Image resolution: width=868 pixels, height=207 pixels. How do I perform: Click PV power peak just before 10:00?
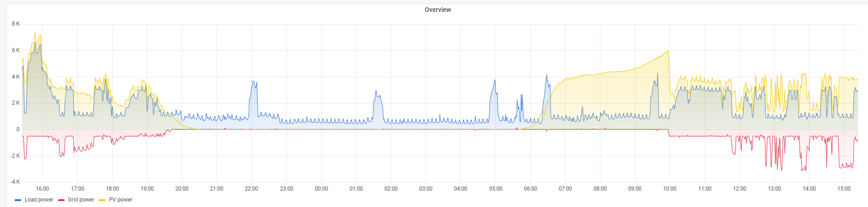668,51
